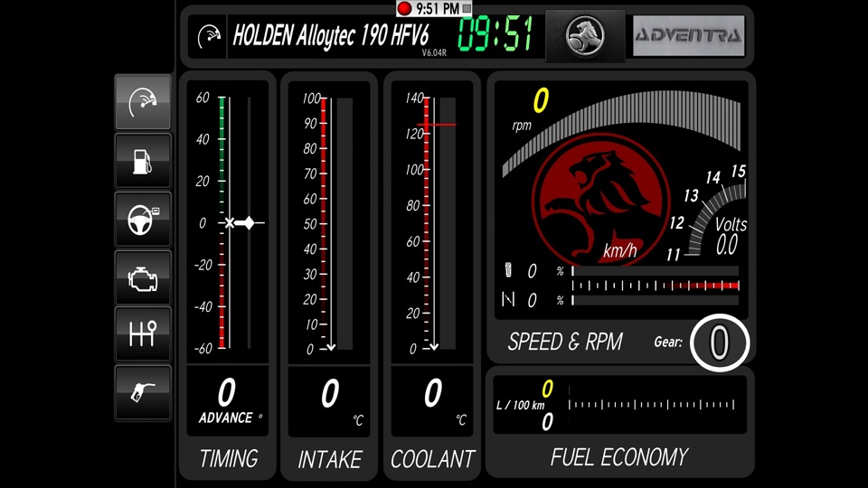The width and height of the screenshot is (868, 488).
Task: Click the X marker on timing scale
Action: 229,223
